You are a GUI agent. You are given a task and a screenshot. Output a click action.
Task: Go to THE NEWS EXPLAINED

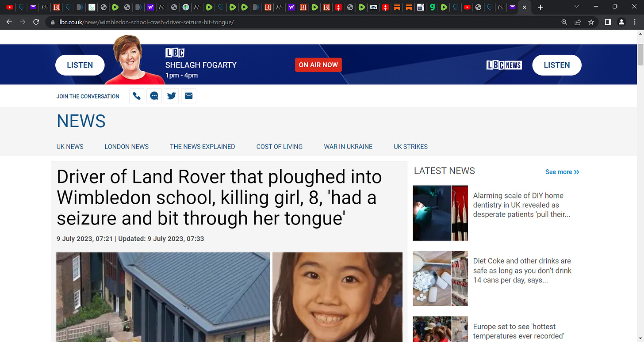pos(203,147)
